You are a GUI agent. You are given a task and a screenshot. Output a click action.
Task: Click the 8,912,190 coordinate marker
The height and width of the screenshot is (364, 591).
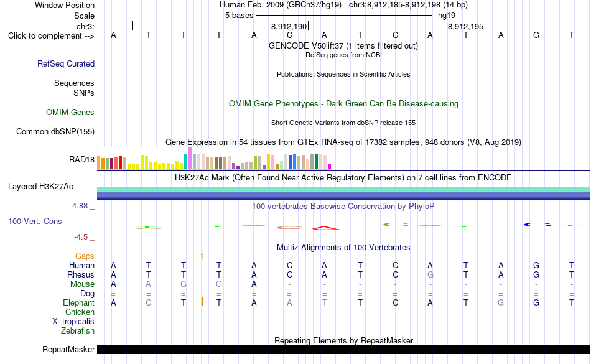[289, 26]
